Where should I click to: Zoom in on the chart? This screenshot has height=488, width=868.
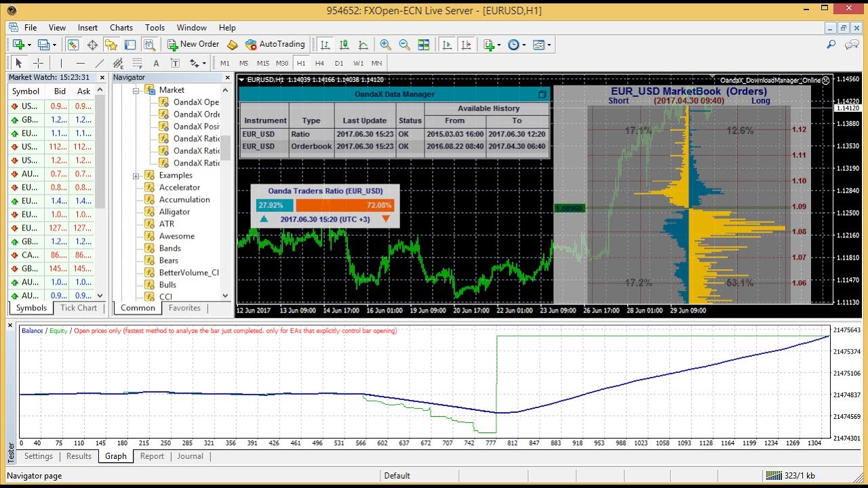(x=385, y=45)
